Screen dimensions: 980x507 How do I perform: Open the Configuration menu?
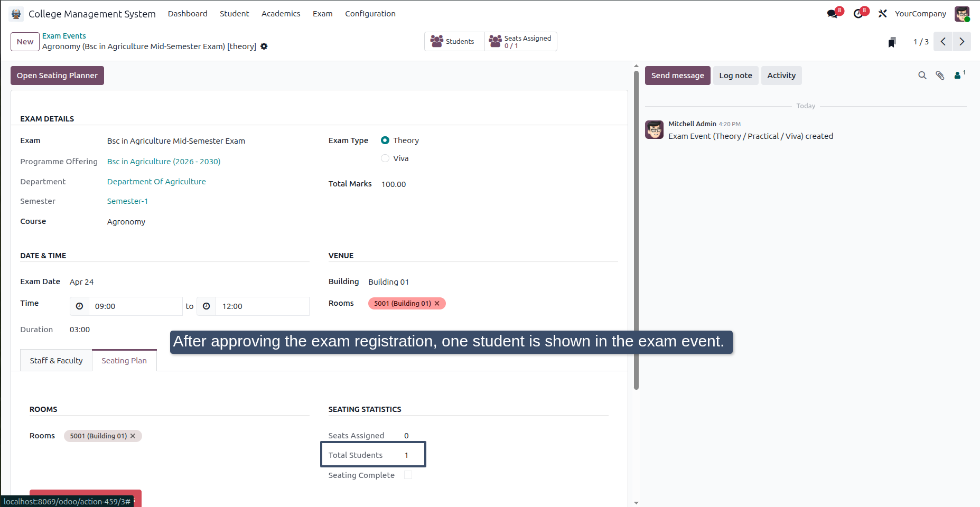pos(370,14)
